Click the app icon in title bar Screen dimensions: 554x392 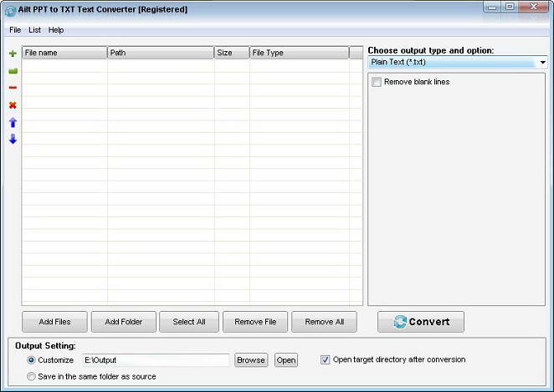point(10,11)
